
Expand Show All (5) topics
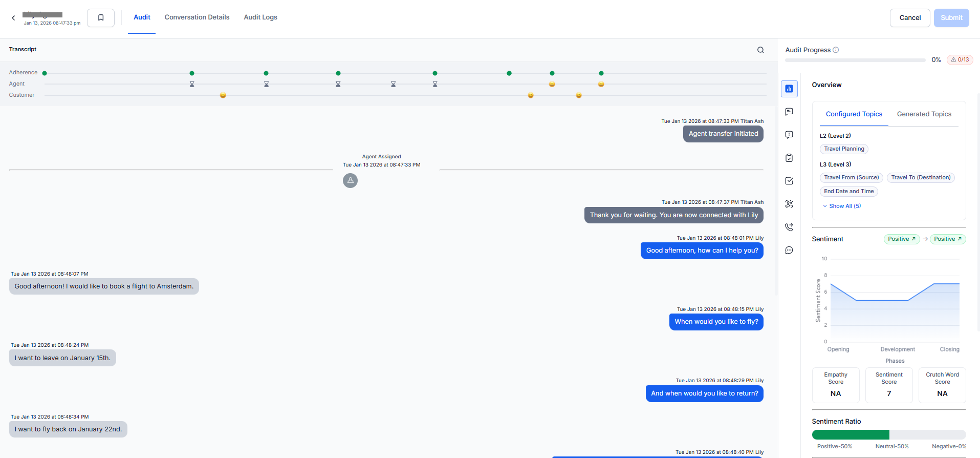pos(842,206)
